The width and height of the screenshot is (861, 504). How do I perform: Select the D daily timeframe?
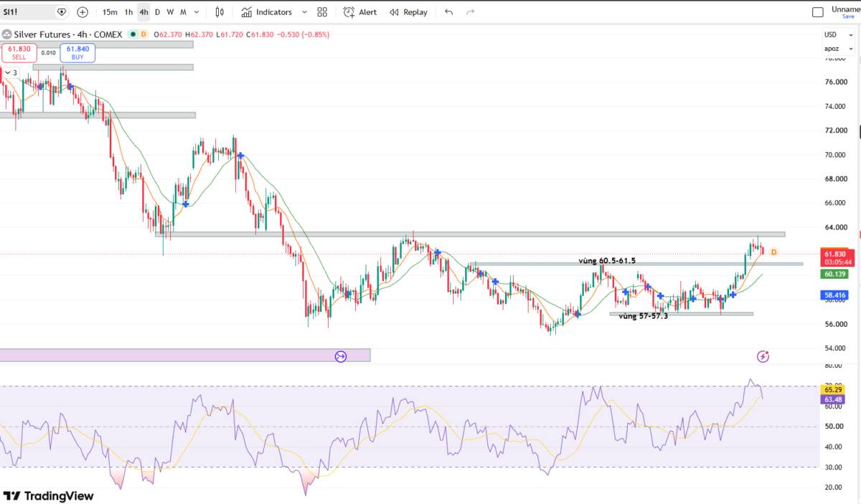(158, 12)
